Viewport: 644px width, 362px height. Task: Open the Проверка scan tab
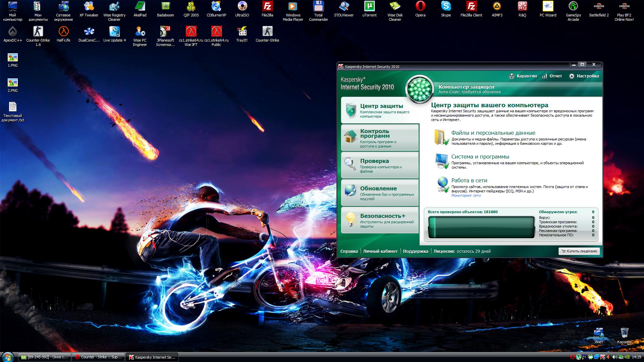click(380, 165)
